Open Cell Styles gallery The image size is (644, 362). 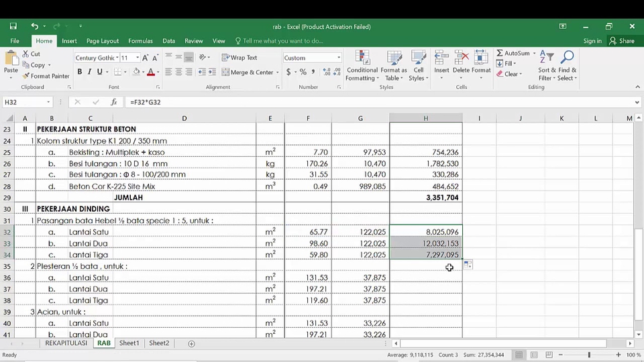coord(418,65)
